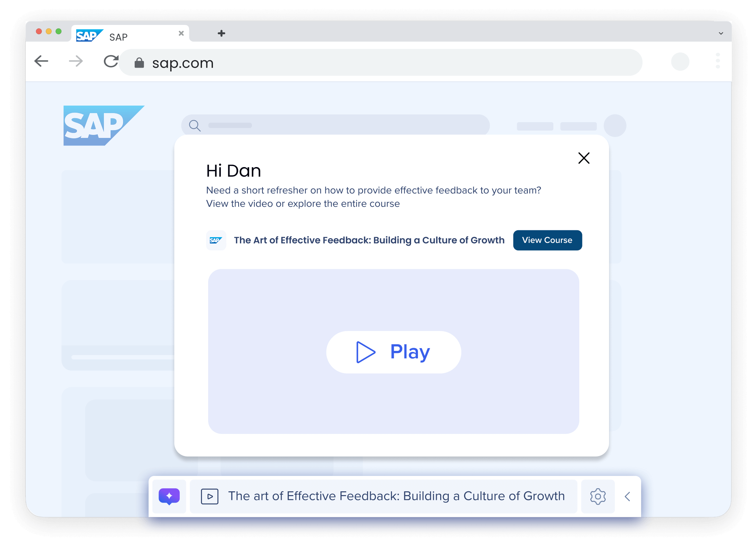This screenshot has width=756, height=546.
Task: Open the settings gear in the bottom bar
Action: 598,496
